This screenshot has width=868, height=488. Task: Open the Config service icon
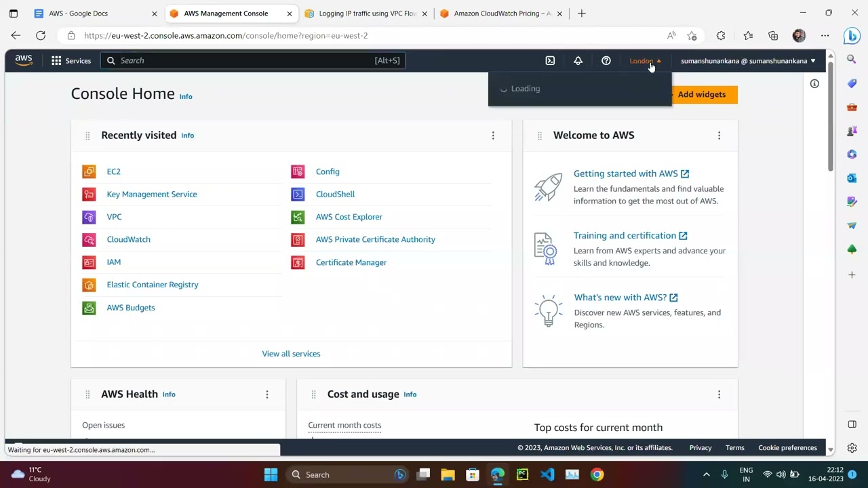click(x=298, y=171)
